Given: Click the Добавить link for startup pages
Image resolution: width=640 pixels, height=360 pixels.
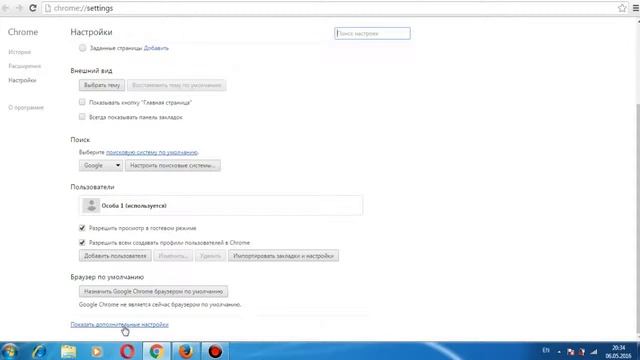Looking at the screenshot, I should (x=156, y=48).
